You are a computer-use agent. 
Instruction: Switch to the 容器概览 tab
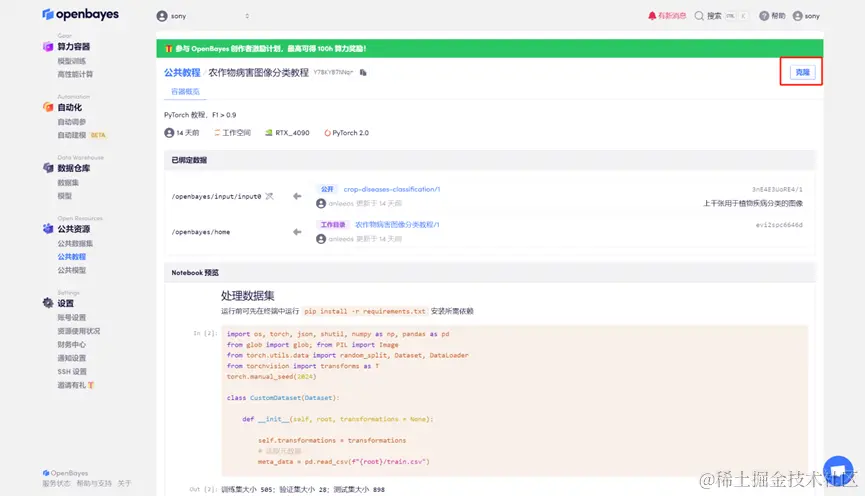(x=185, y=92)
